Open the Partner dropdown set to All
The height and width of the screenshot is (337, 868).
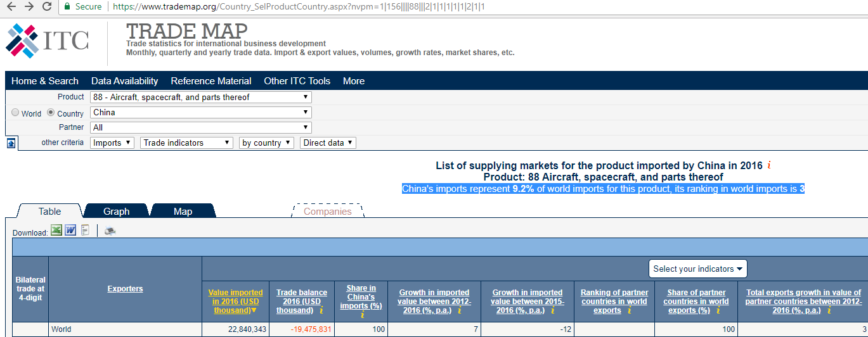tap(201, 127)
